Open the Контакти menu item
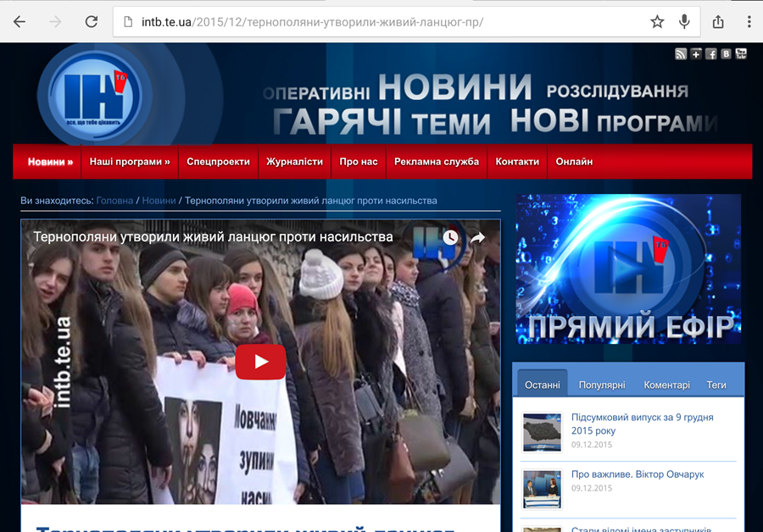Image resolution: width=763 pixels, height=532 pixels. tap(517, 162)
